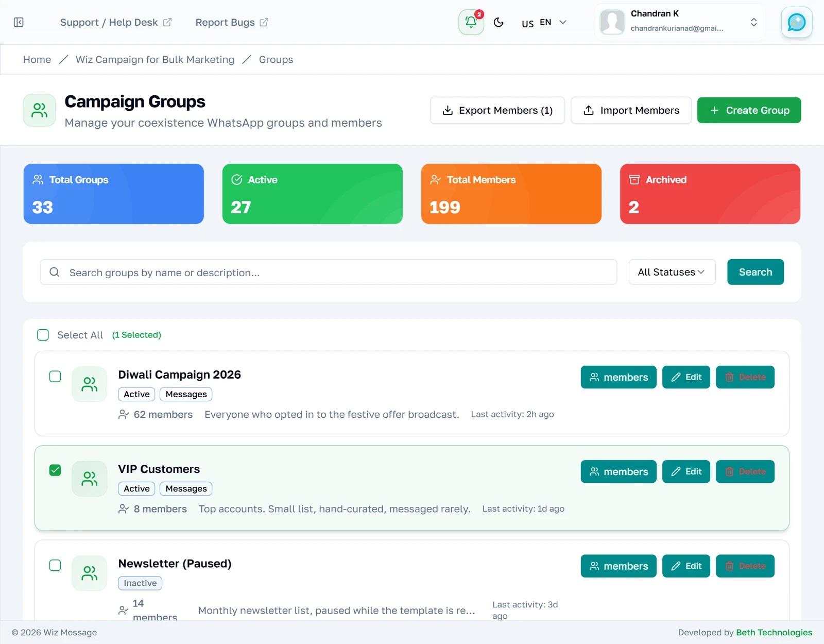Check the Select All checkbox
The image size is (824, 644).
click(43, 335)
